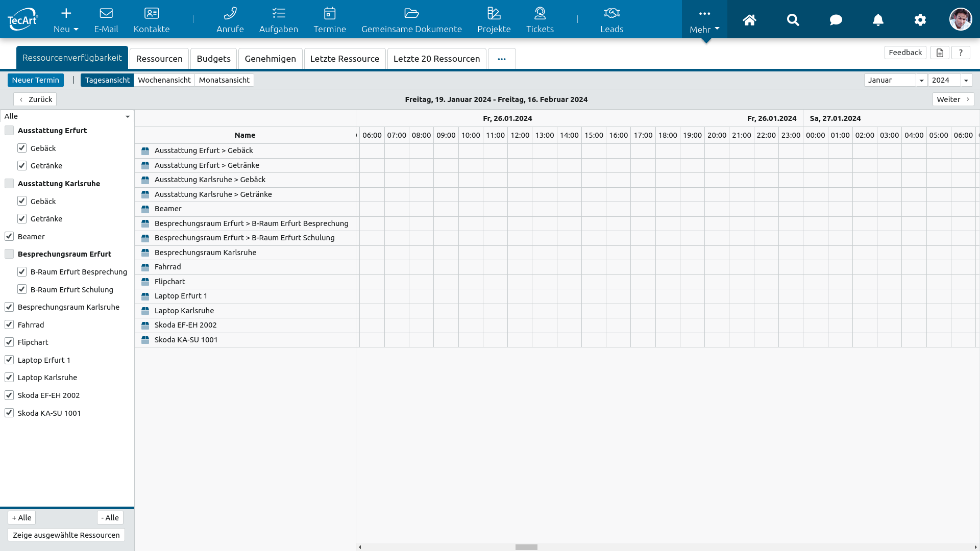Open the 2024 year dropdown
The height and width of the screenshot is (551, 980).
[x=966, y=80]
